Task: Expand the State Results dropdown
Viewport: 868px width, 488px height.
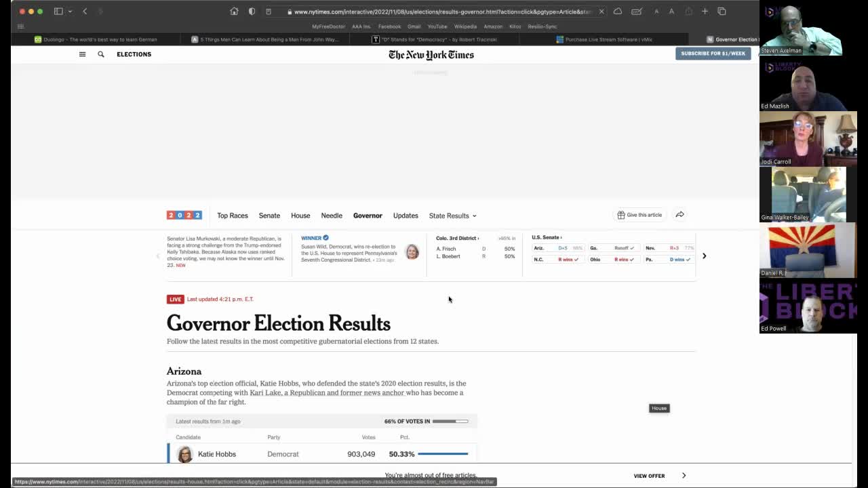Action: coord(452,216)
